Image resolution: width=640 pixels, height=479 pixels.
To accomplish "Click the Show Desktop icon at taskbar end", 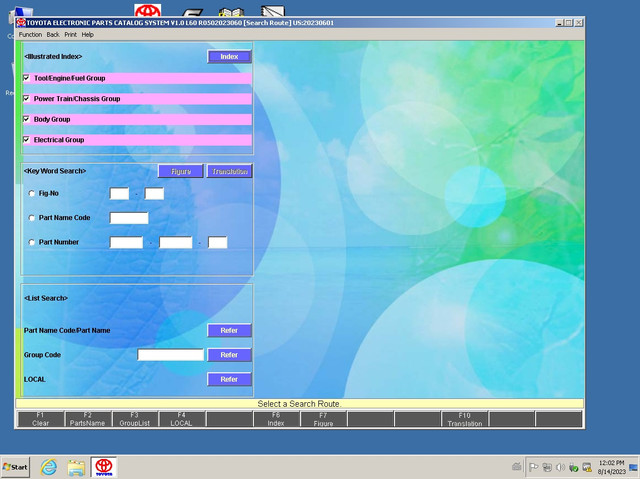I will [634, 467].
